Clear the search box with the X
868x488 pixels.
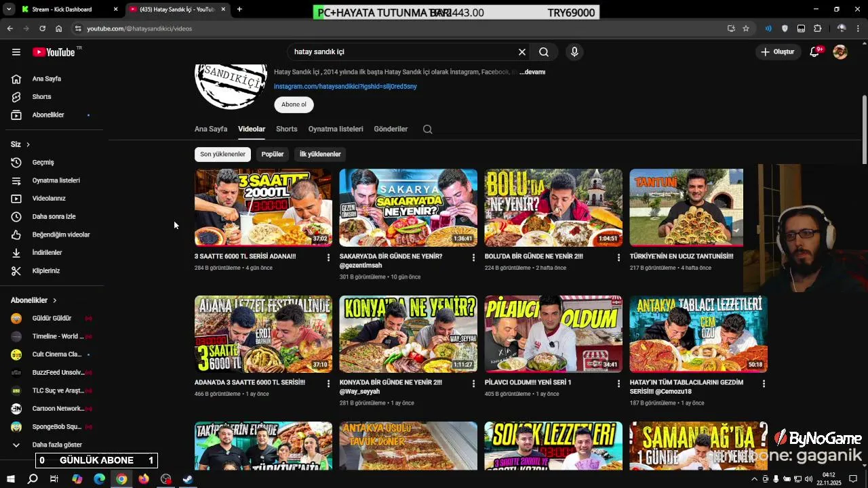522,52
